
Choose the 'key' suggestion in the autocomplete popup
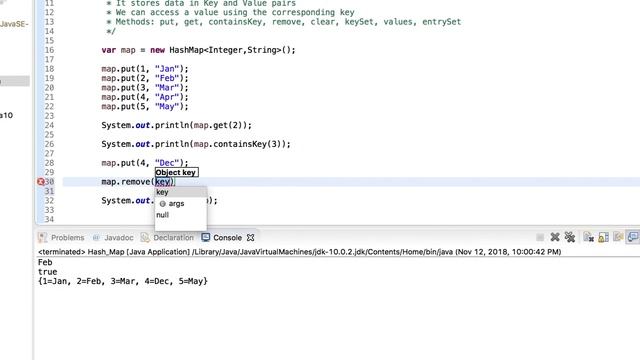181,192
